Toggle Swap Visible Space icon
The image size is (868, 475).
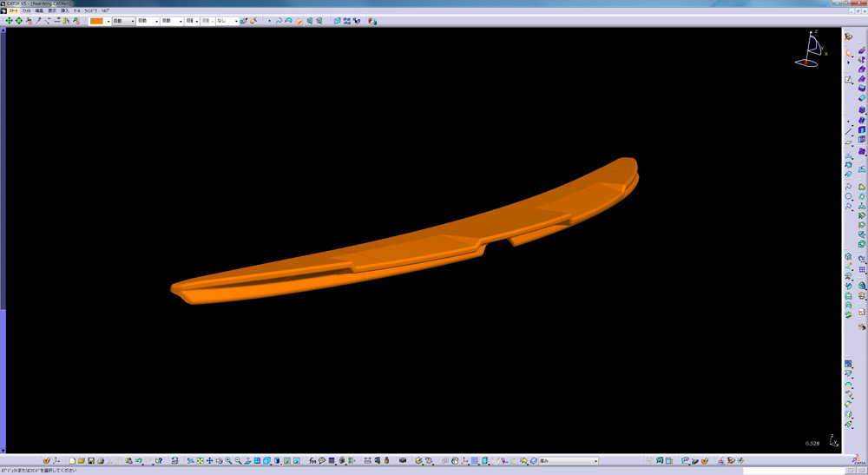click(296, 460)
